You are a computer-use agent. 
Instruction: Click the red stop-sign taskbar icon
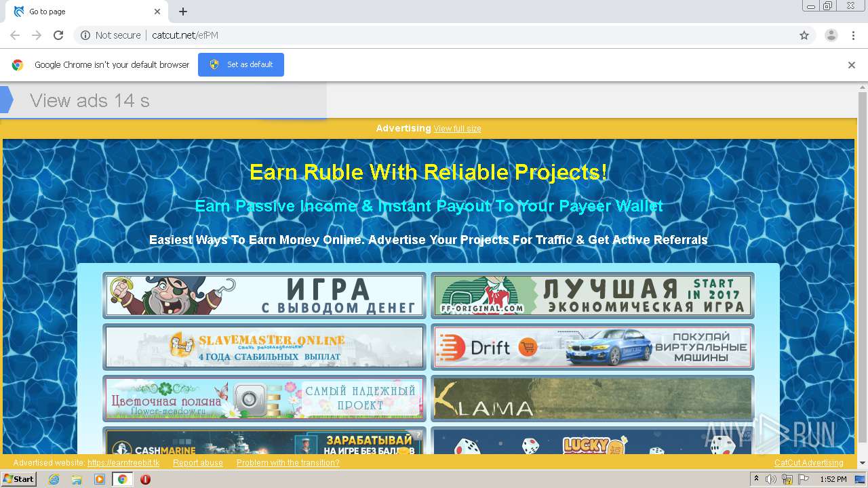(145, 479)
